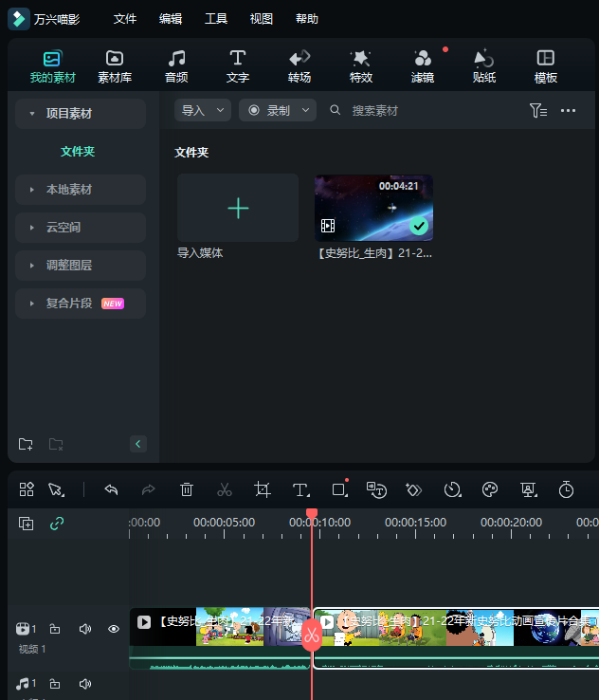The image size is (599, 700).
Task: Open the duration stopwatch tool
Action: pos(566,489)
